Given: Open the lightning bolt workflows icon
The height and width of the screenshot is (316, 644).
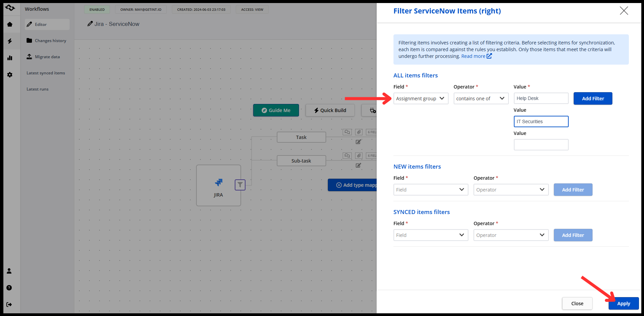Looking at the screenshot, I should [10, 41].
